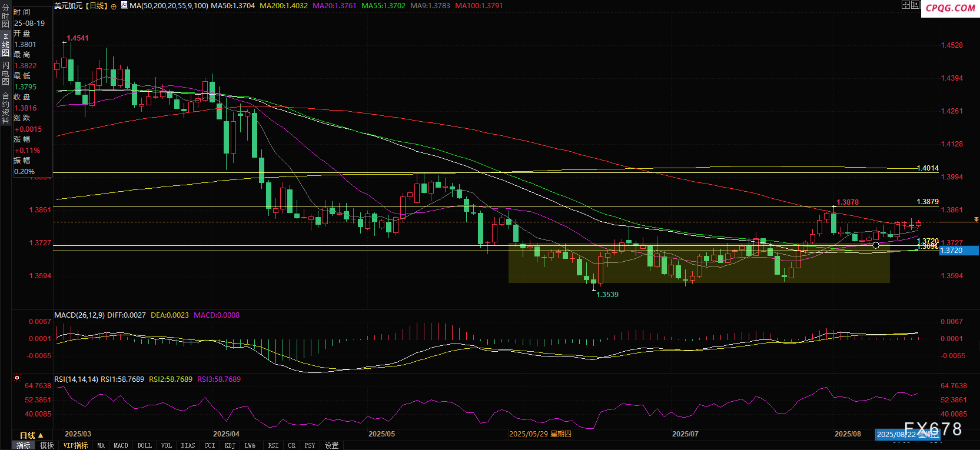Switch to K线图 view in left sidebar
The width and height of the screenshot is (980, 450).
pyautogui.click(x=5, y=45)
